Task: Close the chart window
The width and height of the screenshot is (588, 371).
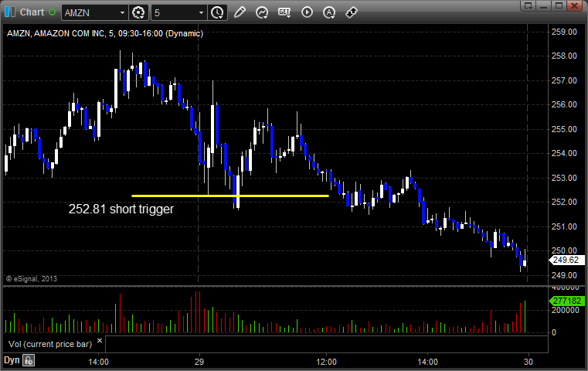Action: (574, 5)
